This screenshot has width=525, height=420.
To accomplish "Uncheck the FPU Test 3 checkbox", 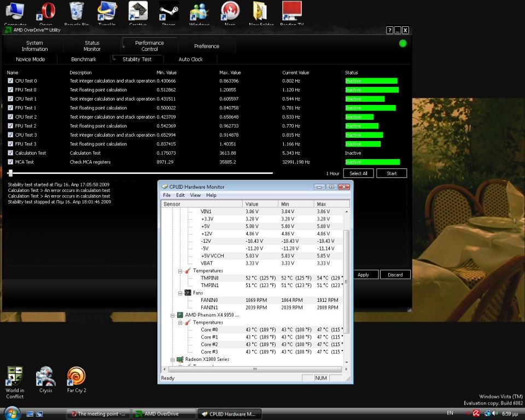I will [x=10, y=144].
